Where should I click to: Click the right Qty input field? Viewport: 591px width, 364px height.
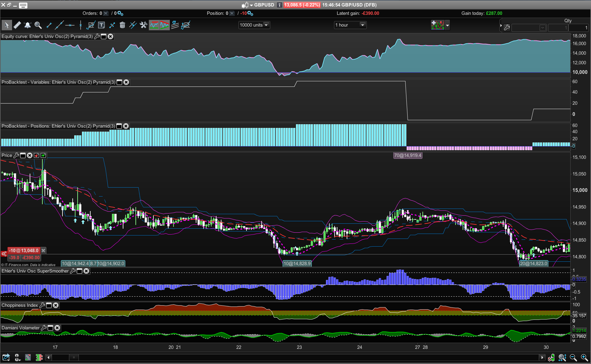coord(578,28)
